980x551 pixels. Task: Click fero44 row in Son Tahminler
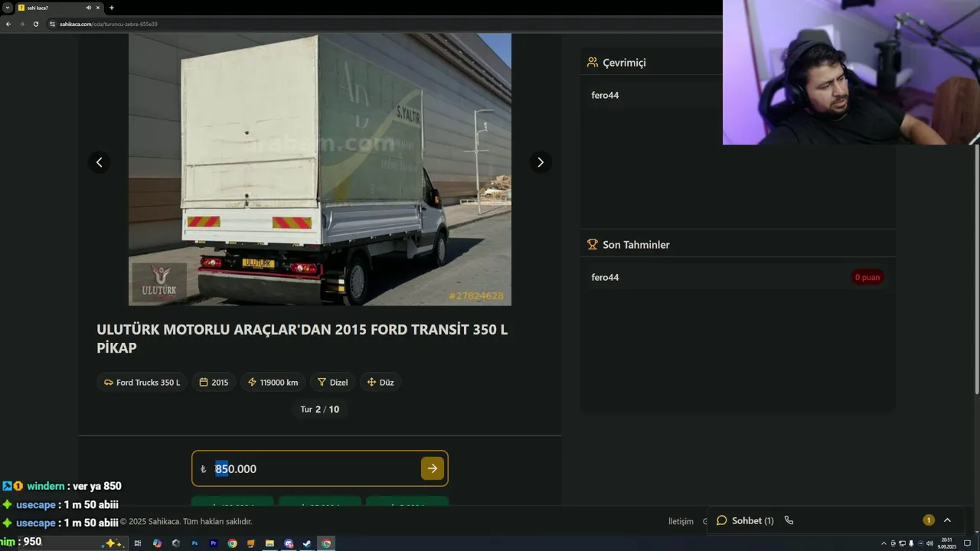point(737,277)
